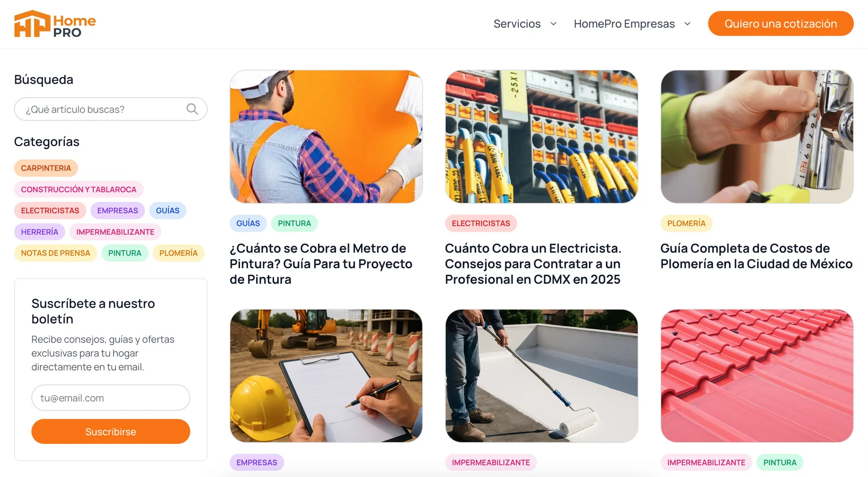Expand the Servicios dropdown chevron
This screenshot has width=868, height=477.
553,24
